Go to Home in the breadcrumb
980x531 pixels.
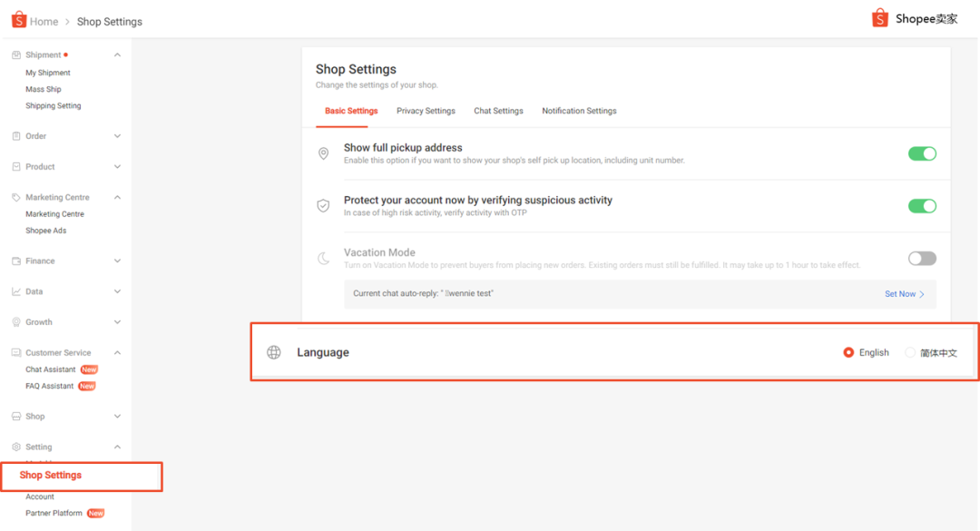[x=44, y=22]
